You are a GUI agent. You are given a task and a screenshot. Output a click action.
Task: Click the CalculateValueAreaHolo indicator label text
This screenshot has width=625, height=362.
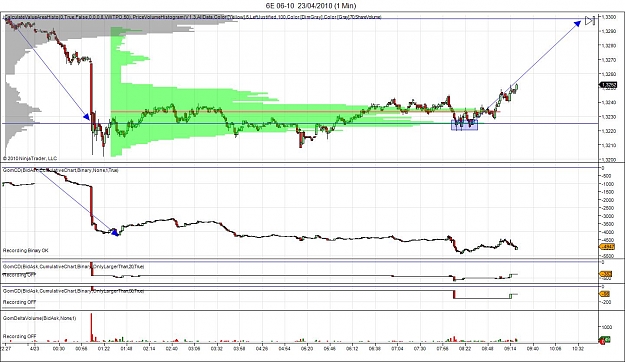click(192, 17)
